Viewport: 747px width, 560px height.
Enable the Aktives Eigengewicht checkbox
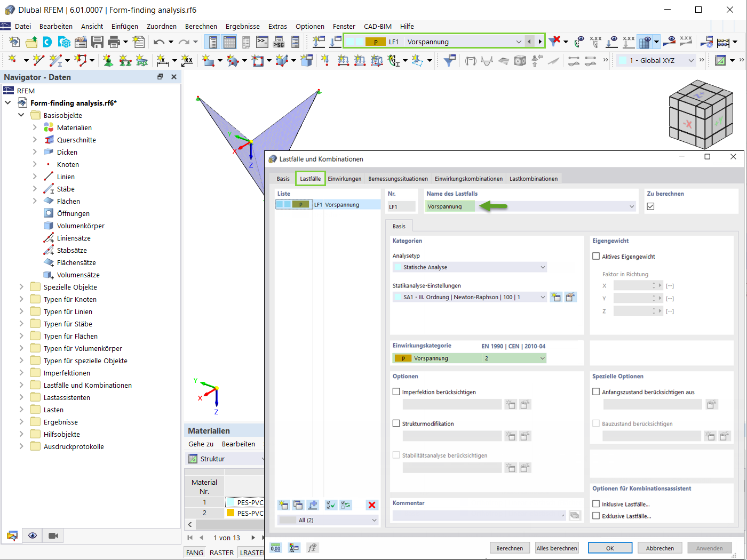pyautogui.click(x=596, y=256)
